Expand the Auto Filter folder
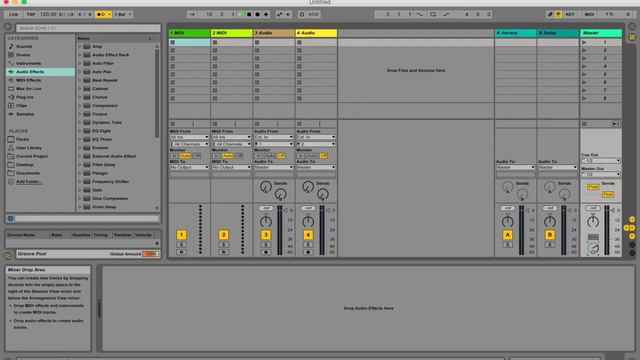The height and width of the screenshot is (360, 640). [x=80, y=63]
